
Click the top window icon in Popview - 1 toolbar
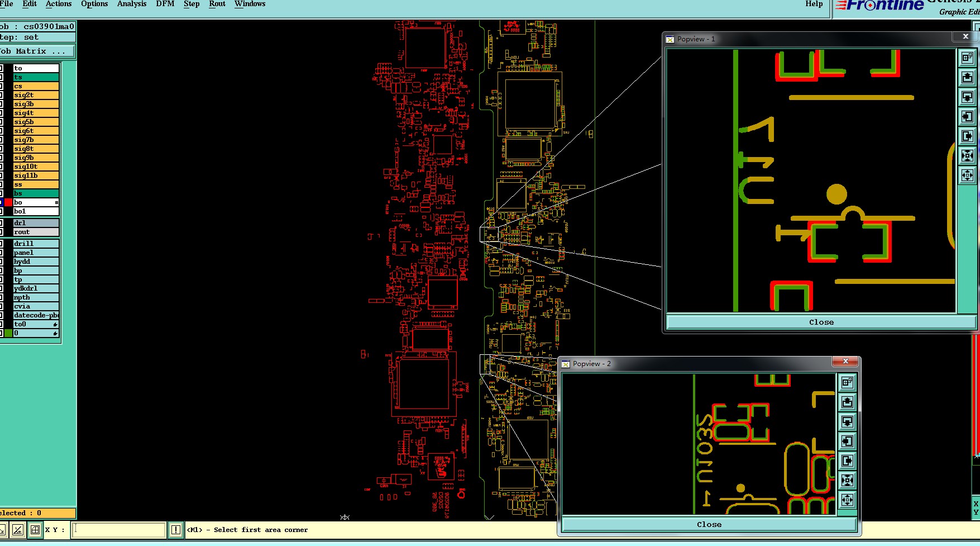tap(967, 58)
